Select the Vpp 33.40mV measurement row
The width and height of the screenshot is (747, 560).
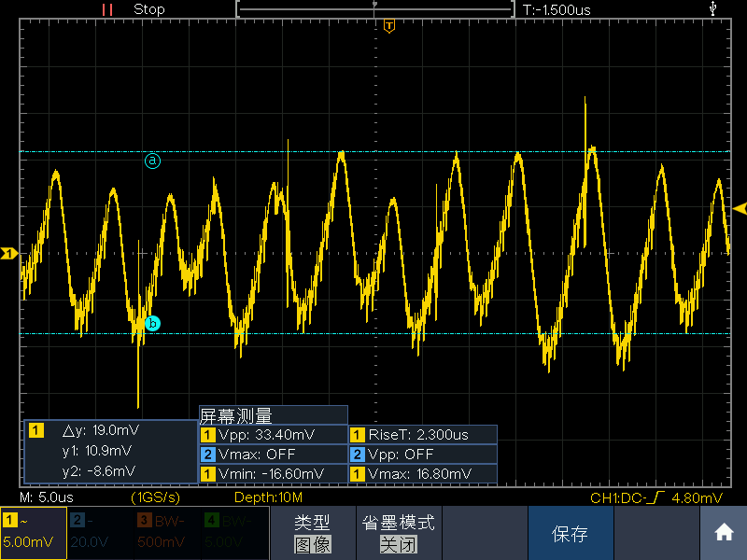pos(274,435)
